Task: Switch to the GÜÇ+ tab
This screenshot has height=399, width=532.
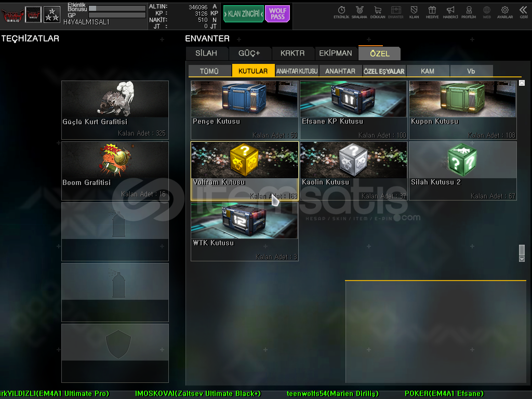Action: pos(249,54)
